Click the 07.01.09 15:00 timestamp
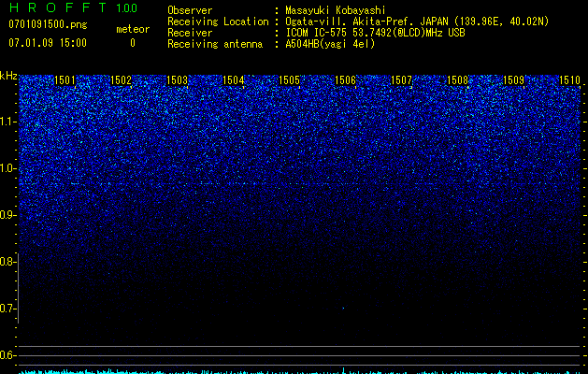The width and height of the screenshot is (588, 374). point(48,43)
